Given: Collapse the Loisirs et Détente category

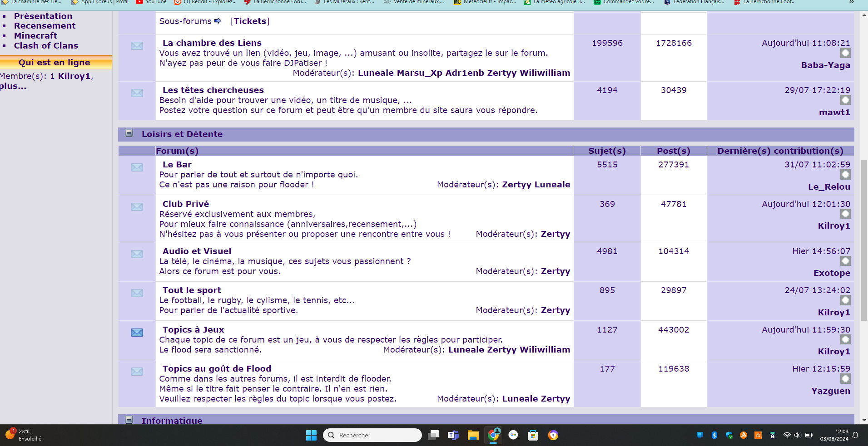Looking at the screenshot, I should (129, 133).
